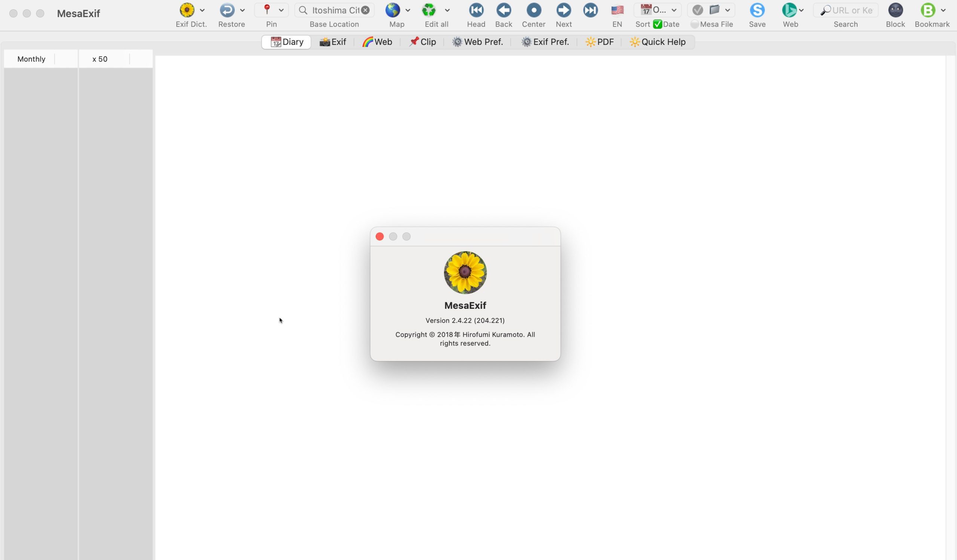
Task: Clear the Base Location field with the x button
Action: 365,10
